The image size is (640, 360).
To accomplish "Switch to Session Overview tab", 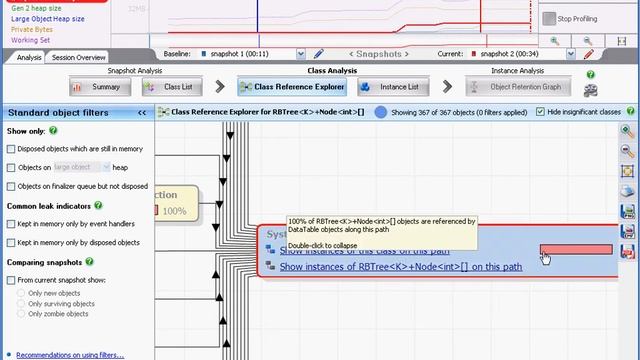I will (x=78, y=58).
